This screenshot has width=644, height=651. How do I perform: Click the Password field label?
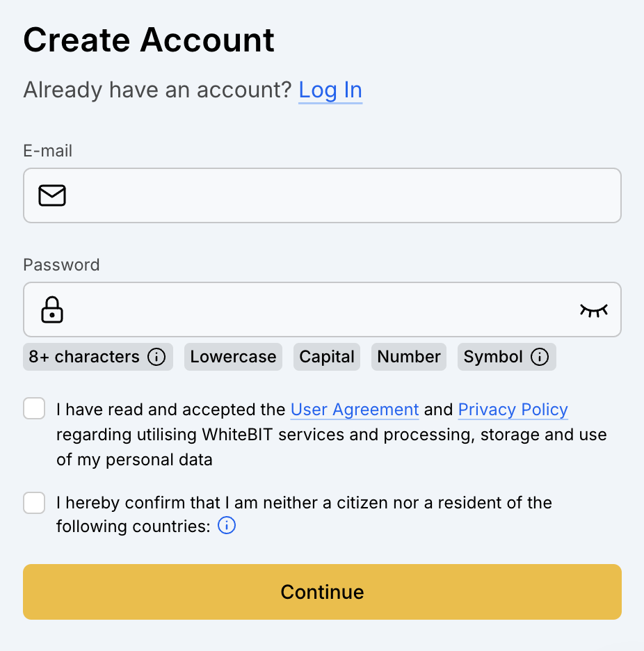[61, 265]
